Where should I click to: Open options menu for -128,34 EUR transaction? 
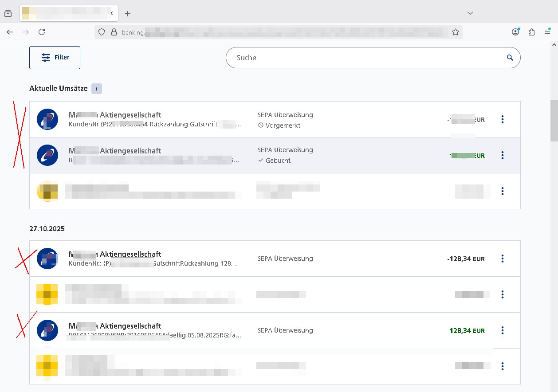pyautogui.click(x=502, y=259)
